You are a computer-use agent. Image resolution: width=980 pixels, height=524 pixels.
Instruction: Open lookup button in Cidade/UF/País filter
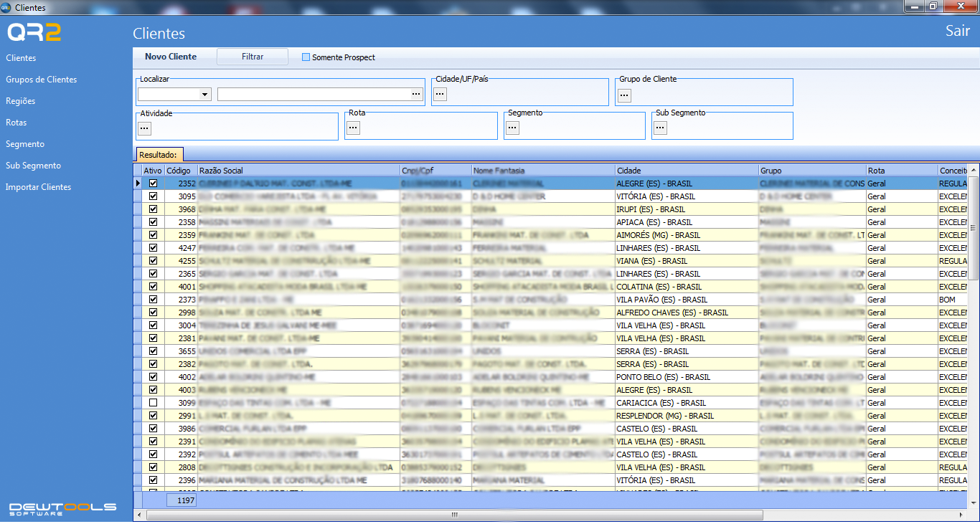coord(440,95)
